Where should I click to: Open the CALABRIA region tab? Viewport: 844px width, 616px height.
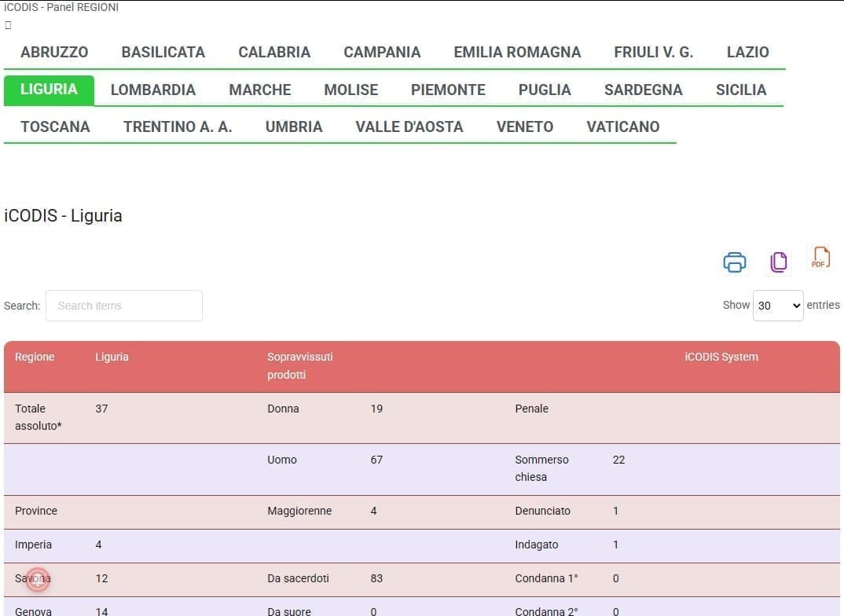pyautogui.click(x=274, y=52)
